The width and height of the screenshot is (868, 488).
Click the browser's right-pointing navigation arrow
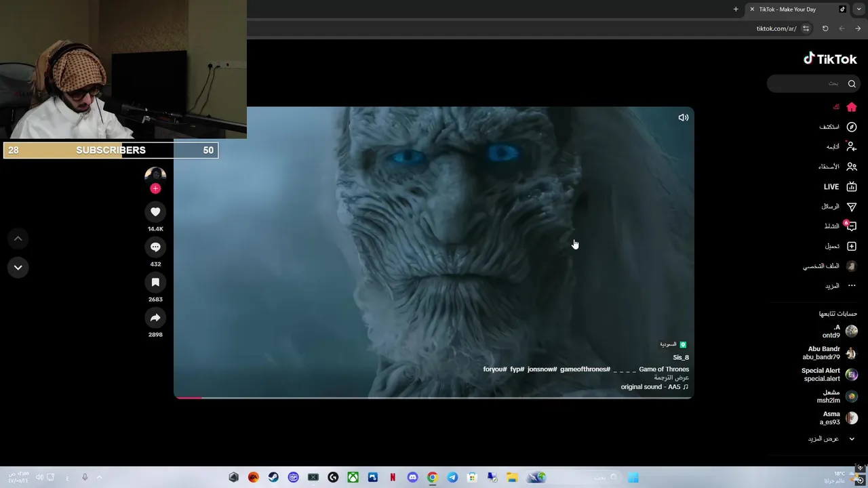[x=858, y=28]
